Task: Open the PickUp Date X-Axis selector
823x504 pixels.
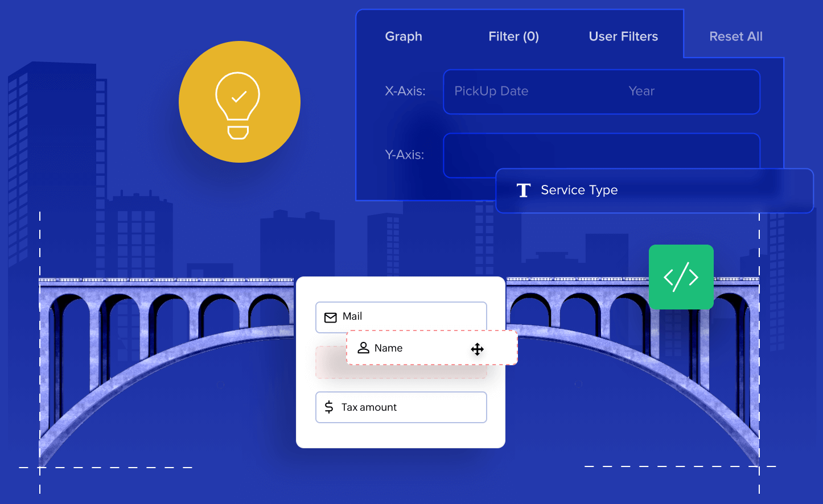Action: coord(491,91)
